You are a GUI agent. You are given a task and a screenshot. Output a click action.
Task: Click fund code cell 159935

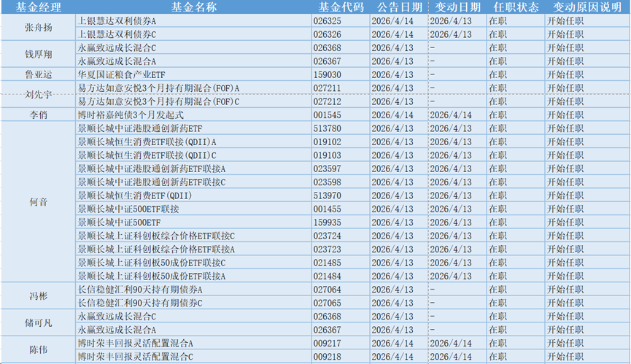341,222
